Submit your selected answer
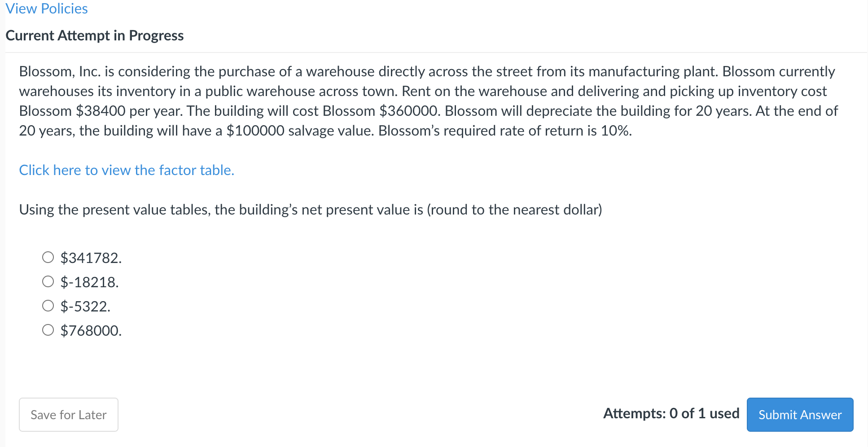Image resolution: width=868 pixels, height=447 pixels. (799, 414)
